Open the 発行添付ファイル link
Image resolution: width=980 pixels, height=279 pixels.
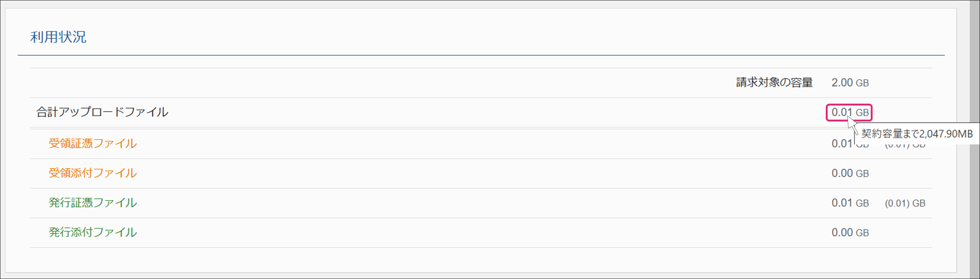[93, 232]
